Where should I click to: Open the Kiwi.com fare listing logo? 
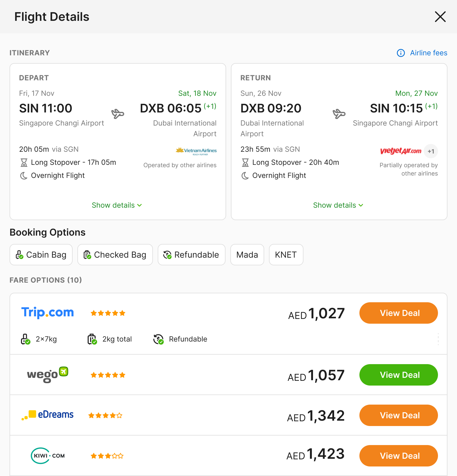pyautogui.click(x=47, y=455)
